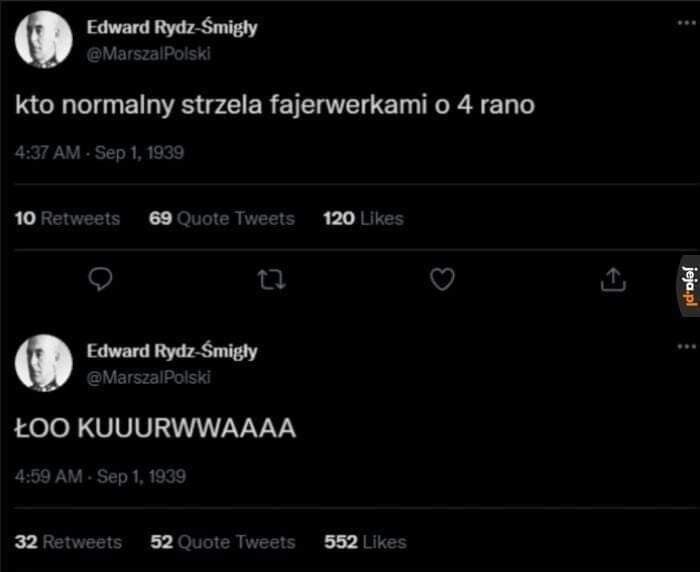View the 69 Quote Tweets list
Image resolution: width=700 pixels, height=572 pixels.
(x=222, y=218)
